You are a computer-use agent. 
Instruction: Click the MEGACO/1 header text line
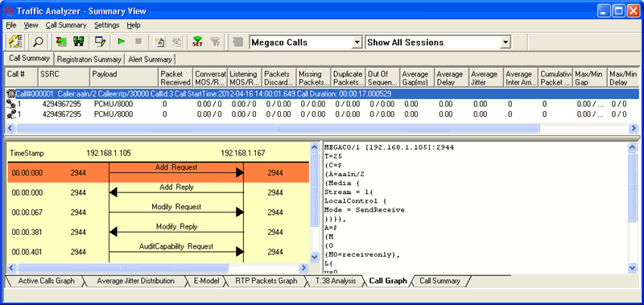(389, 147)
